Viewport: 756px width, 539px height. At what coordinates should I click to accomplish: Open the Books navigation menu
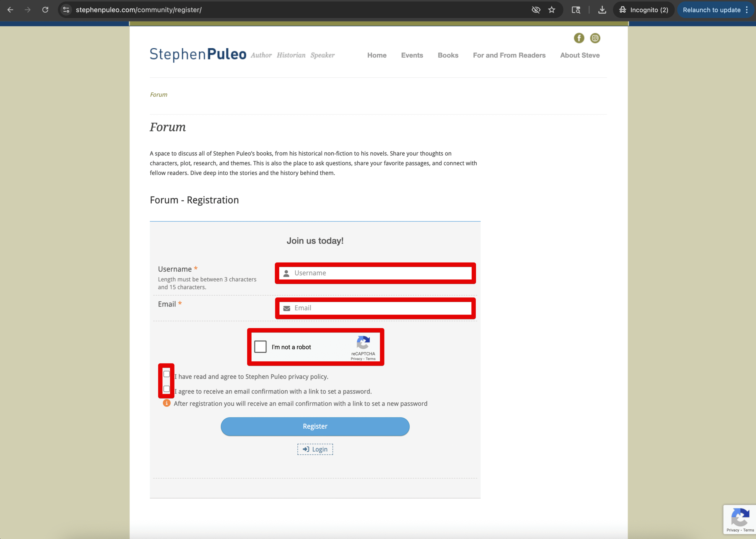(x=448, y=55)
